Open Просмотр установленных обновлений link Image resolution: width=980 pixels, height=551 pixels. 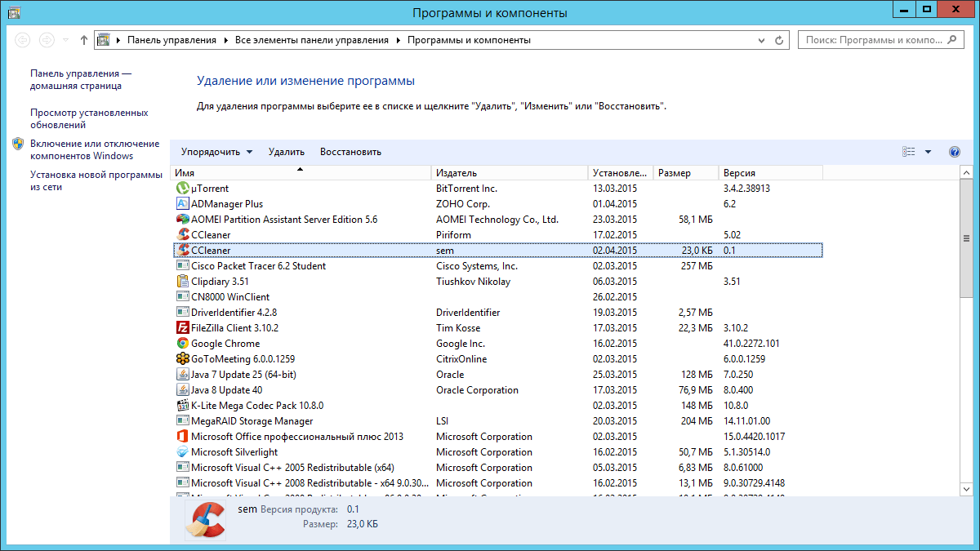(89, 118)
